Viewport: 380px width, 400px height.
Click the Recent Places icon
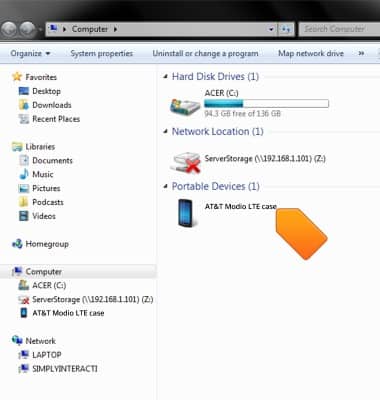(x=24, y=119)
